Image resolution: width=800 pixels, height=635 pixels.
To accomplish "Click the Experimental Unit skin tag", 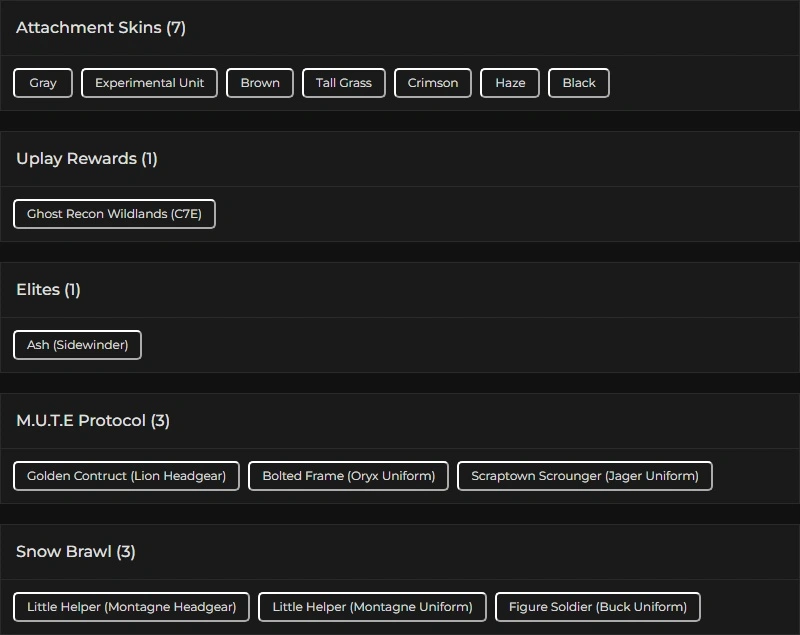I will click(149, 83).
